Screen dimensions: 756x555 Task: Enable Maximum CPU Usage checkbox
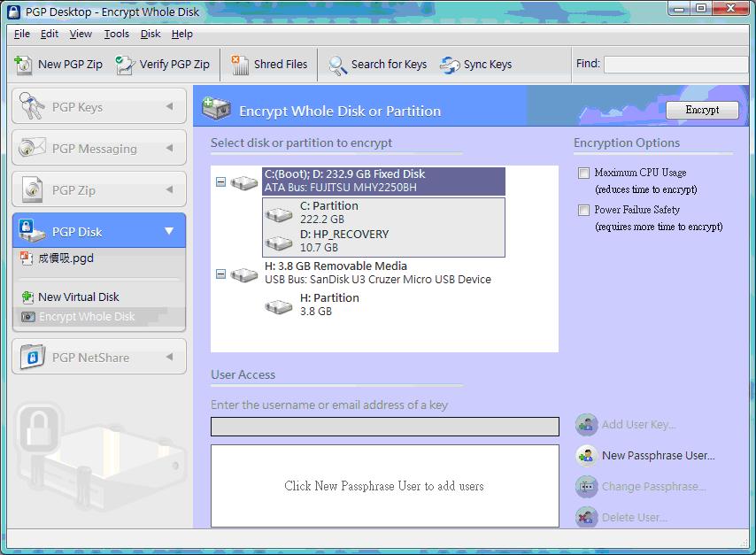click(x=583, y=173)
